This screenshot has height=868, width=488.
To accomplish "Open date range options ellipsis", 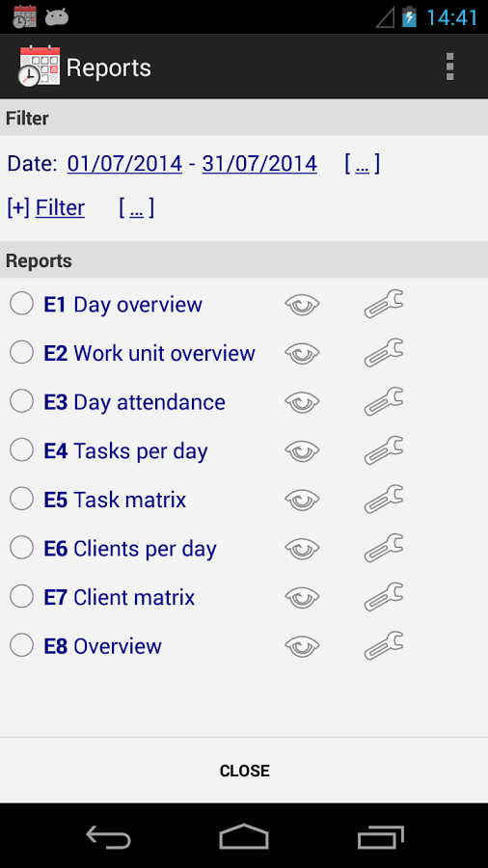I will point(362,164).
